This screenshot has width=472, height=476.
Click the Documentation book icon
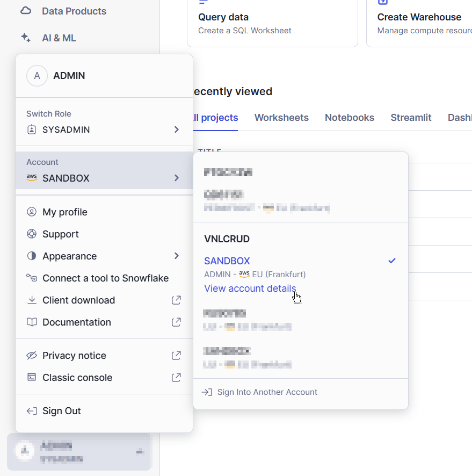32,322
